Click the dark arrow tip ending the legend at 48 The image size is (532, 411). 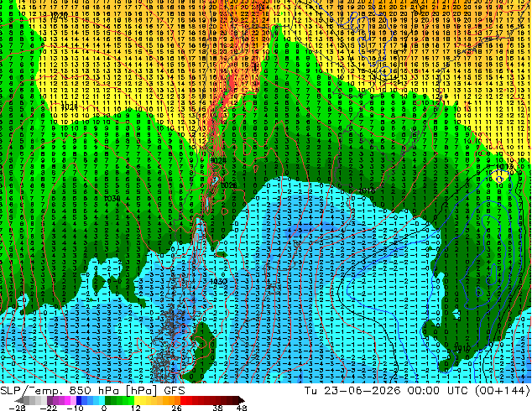(x=242, y=400)
